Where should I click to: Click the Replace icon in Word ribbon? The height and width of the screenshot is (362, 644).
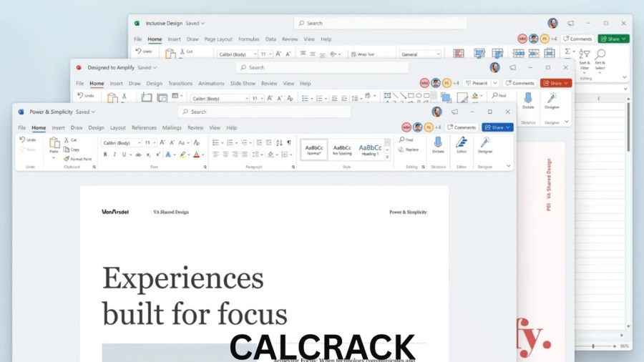point(401,150)
